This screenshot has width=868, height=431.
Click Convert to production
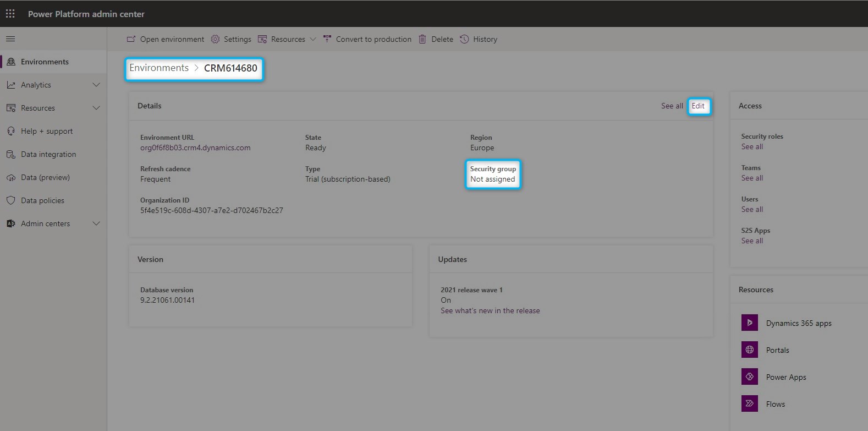pyautogui.click(x=367, y=39)
